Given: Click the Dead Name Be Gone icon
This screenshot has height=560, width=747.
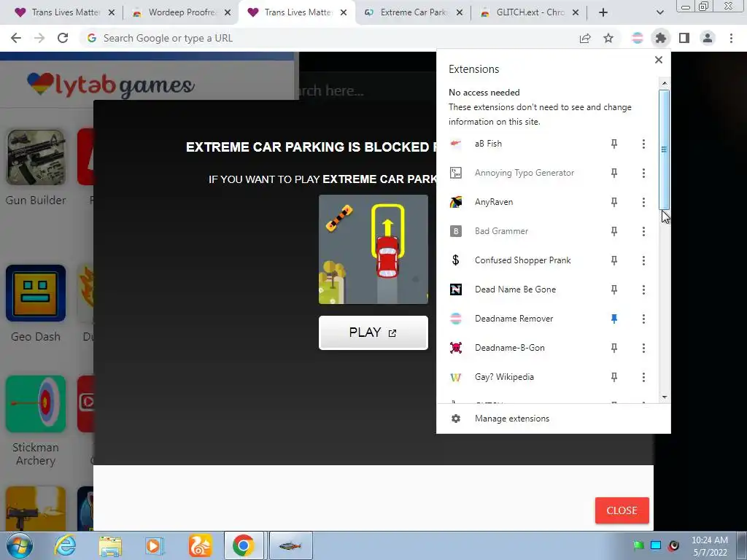Looking at the screenshot, I should pos(456,289).
